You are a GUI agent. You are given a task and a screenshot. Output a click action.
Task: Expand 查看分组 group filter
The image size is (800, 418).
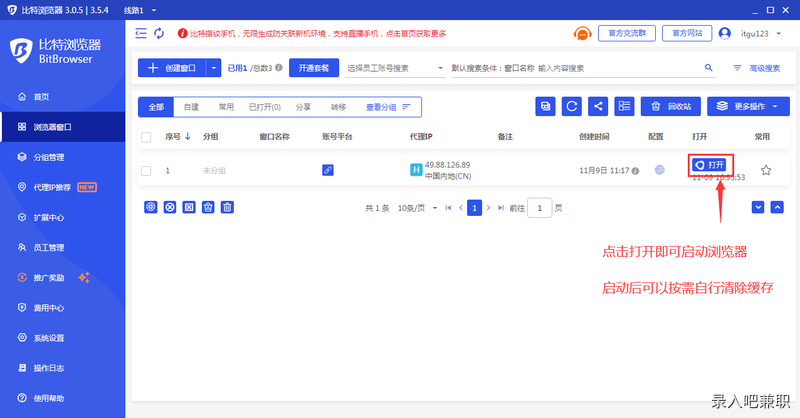pyautogui.click(x=388, y=107)
